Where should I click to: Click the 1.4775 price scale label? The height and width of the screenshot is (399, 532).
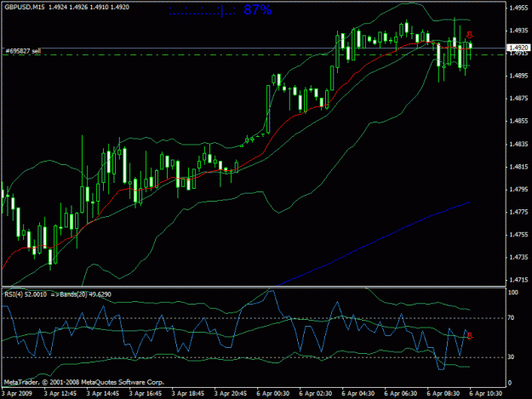pyautogui.click(x=518, y=212)
